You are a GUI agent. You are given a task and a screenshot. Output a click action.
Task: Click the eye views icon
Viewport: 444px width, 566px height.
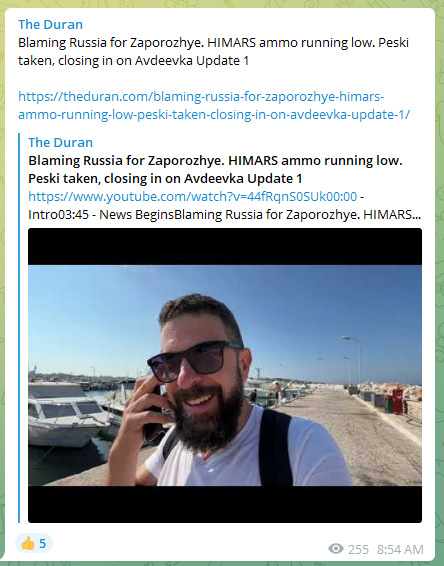tap(335, 549)
